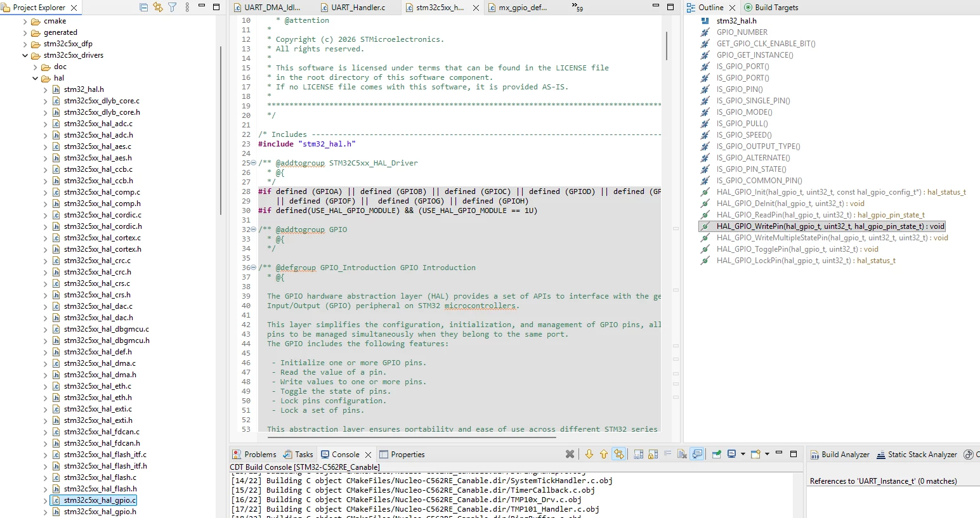Close the Project Explorer view

pyautogui.click(x=74, y=8)
